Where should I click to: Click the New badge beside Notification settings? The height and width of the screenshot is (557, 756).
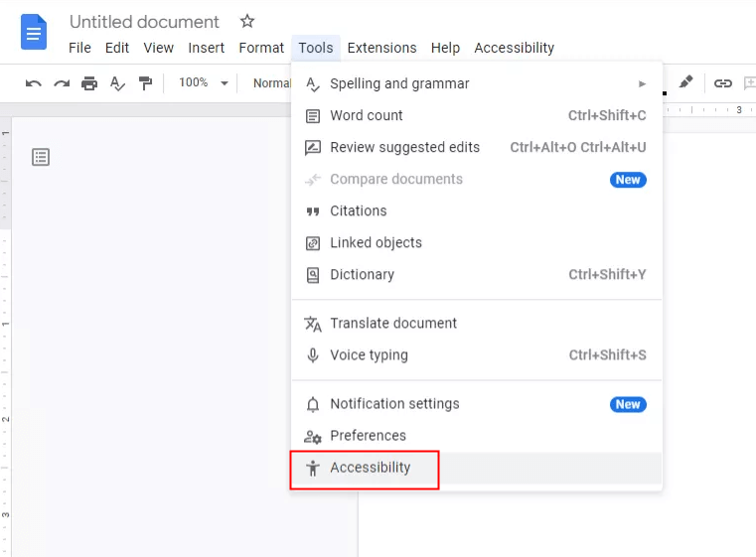tap(628, 404)
